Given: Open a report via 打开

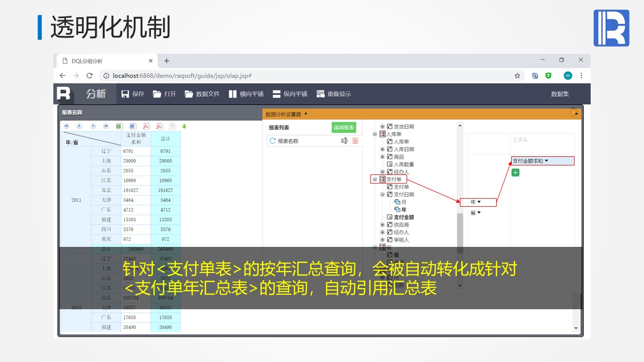Looking at the screenshot, I should (x=165, y=94).
